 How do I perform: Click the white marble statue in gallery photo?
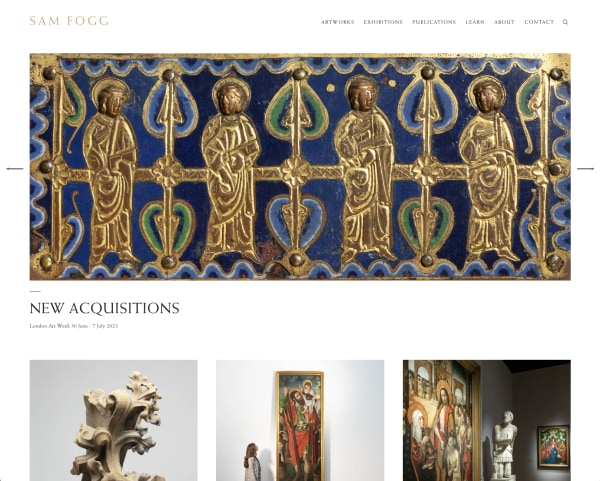[x=504, y=444]
